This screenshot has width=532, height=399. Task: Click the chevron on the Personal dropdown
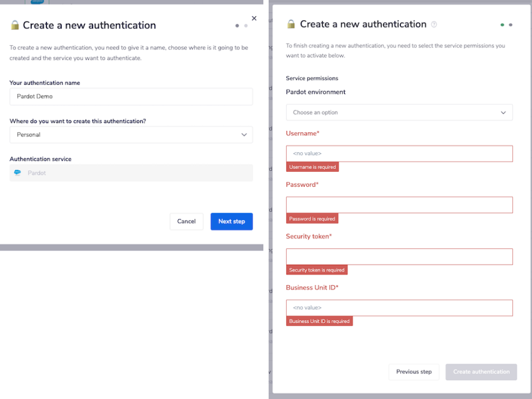(x=244, y=135)
